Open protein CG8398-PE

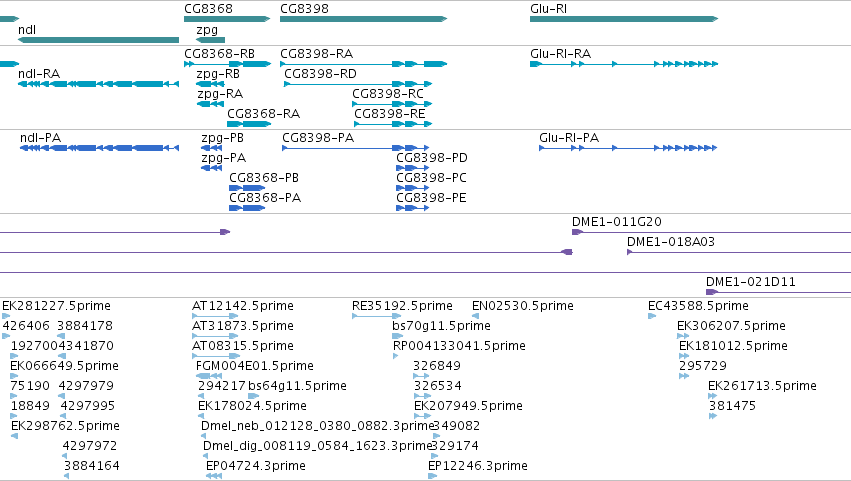[x=431, y=198]
